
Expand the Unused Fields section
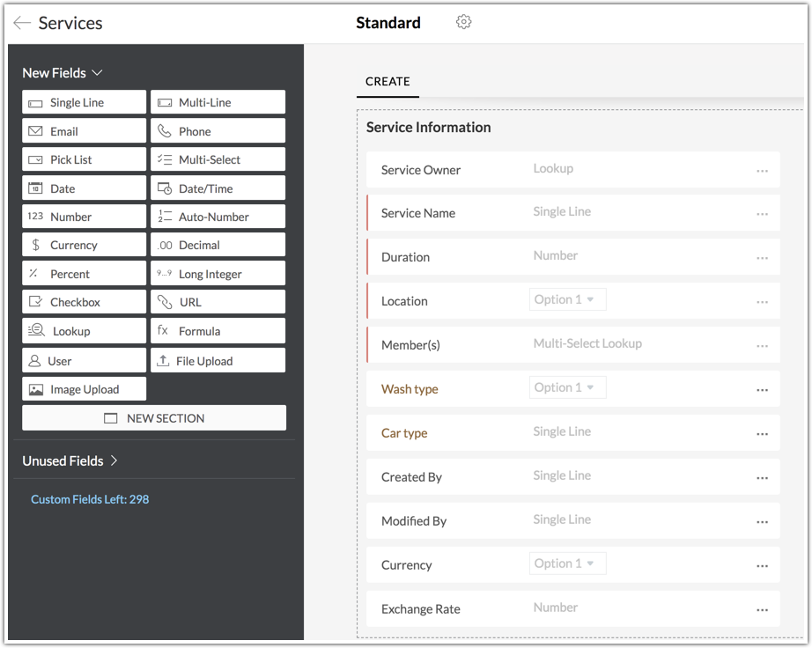point(114,460)
